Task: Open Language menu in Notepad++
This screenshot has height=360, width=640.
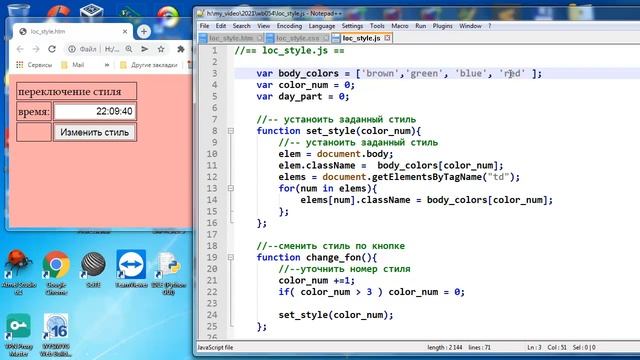Action: (x=322, y=26)
